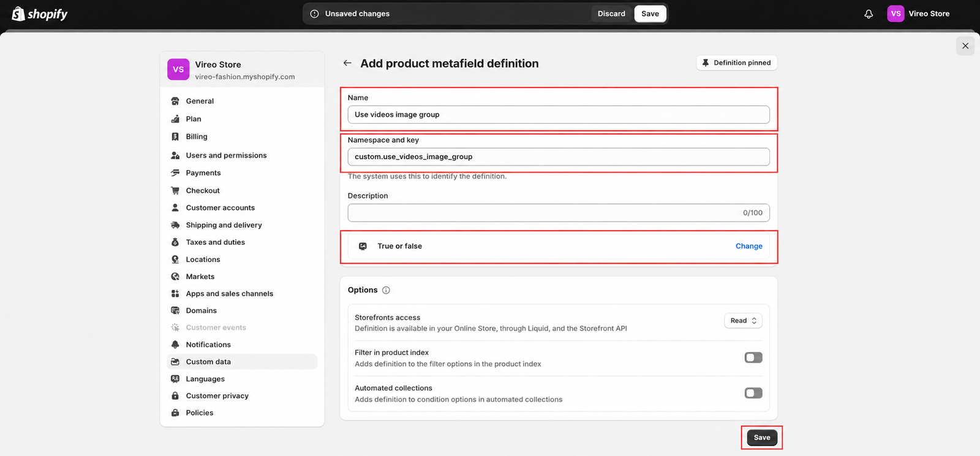
Task: Click the Checkout cart icon in sidebar
Action: pos(175,190)
